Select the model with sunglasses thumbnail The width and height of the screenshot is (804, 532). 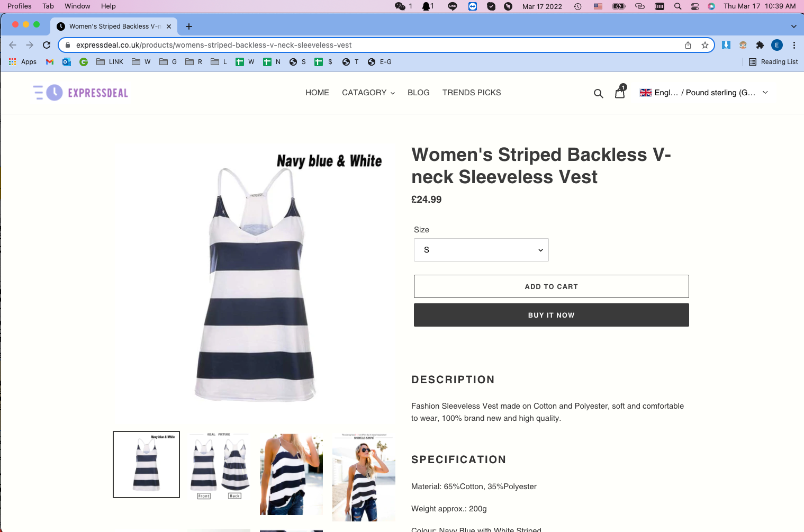coord(364,476)
